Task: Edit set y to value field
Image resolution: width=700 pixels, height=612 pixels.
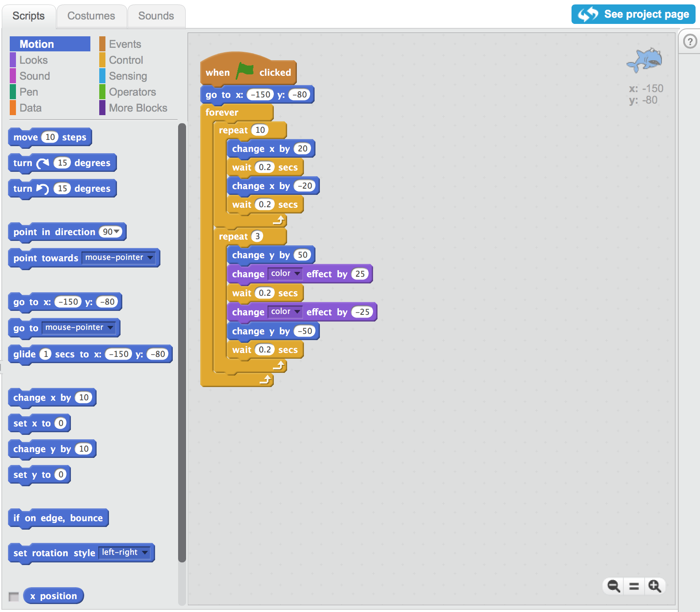Action: click(61, 475)
